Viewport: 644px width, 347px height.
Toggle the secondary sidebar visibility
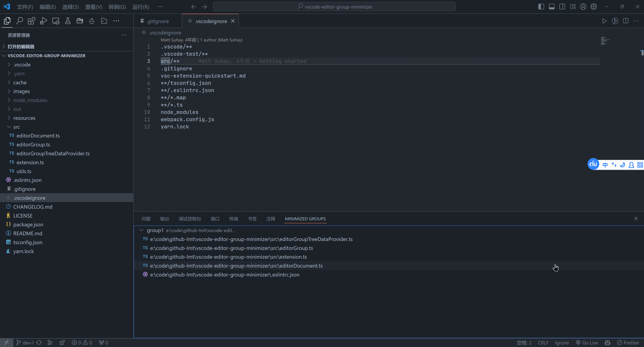[x=562, y=7]
